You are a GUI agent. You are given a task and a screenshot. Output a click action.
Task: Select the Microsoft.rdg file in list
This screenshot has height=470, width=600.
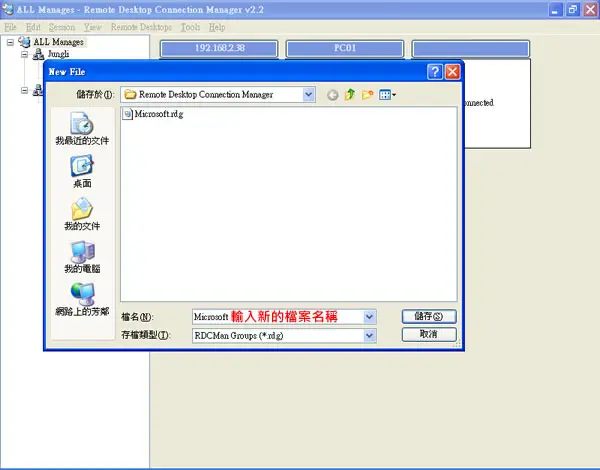click(x=153, y=114)
